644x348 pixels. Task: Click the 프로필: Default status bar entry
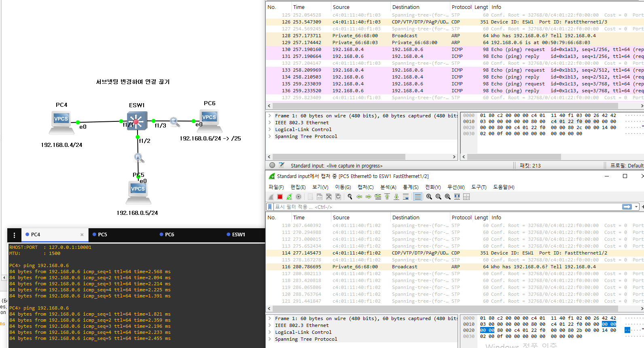(627, 166)
